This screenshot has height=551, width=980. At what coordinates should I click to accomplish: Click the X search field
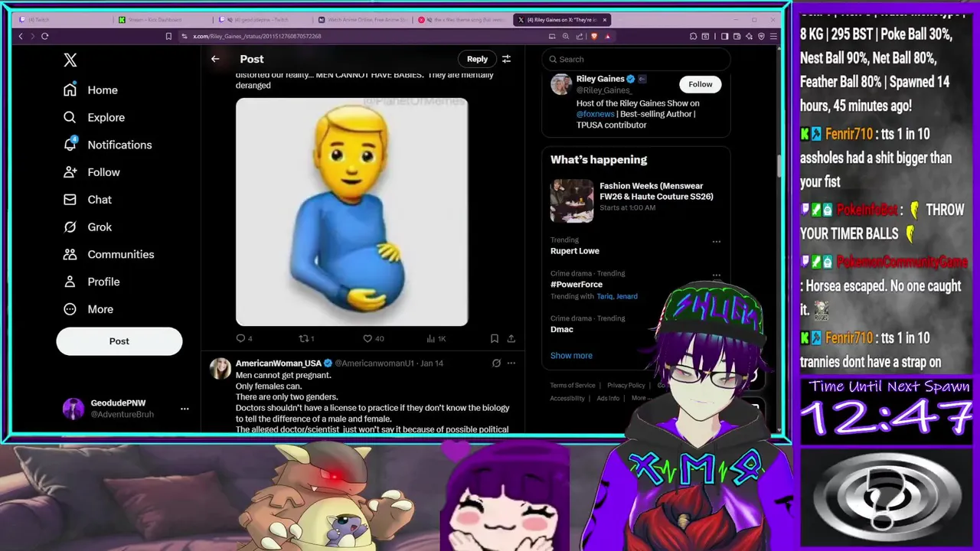(x=636, y=59)
